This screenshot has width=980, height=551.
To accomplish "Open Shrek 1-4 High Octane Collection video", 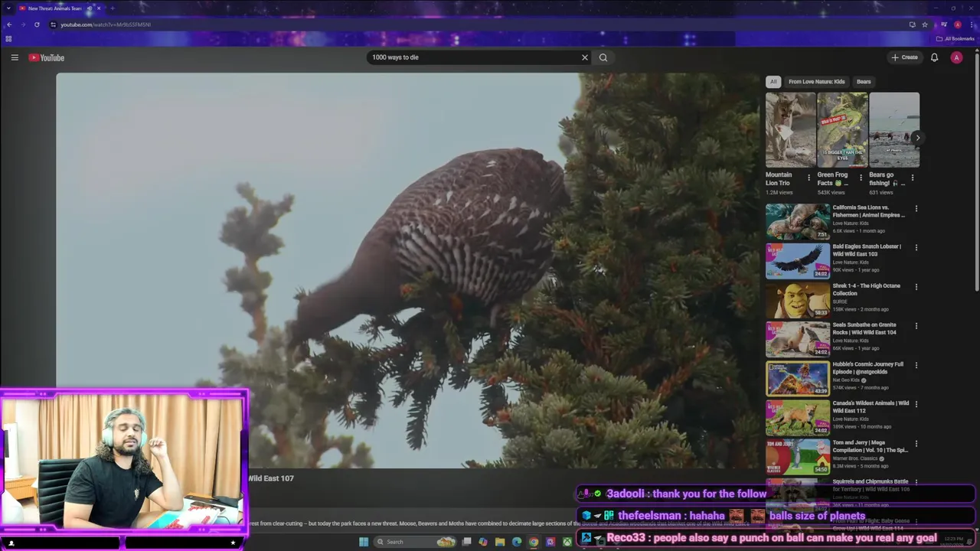I will click(x=866, y=289).
